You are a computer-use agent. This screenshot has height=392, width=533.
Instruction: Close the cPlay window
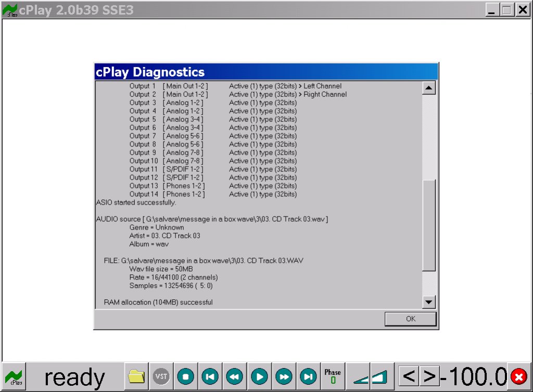tap(523, 10)
